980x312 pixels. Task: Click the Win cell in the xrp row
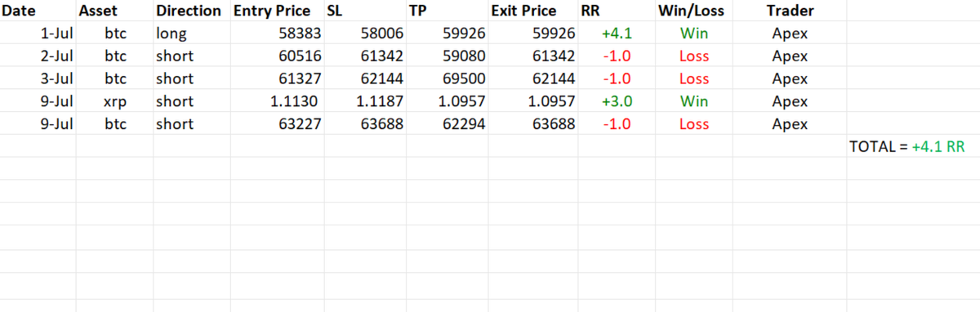(695, 101)
